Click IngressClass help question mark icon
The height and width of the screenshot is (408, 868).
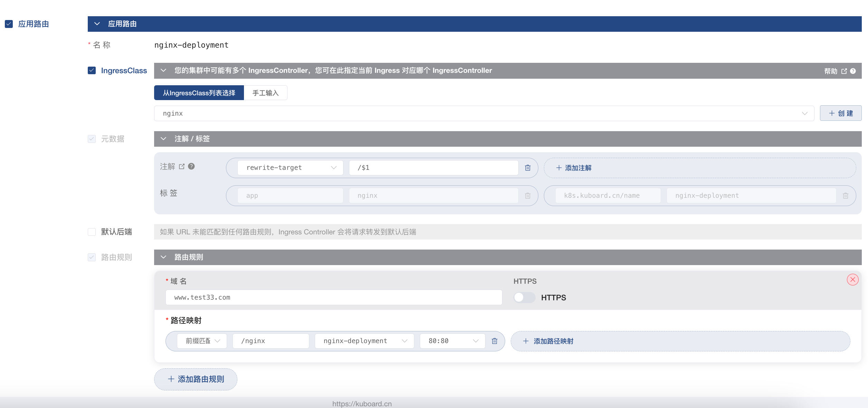coord(853,71)
